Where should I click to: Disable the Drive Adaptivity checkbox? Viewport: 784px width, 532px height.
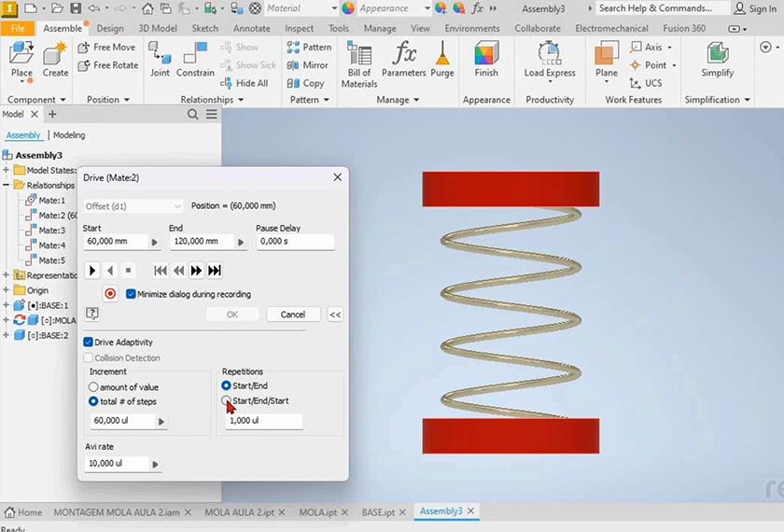point(89,343)
